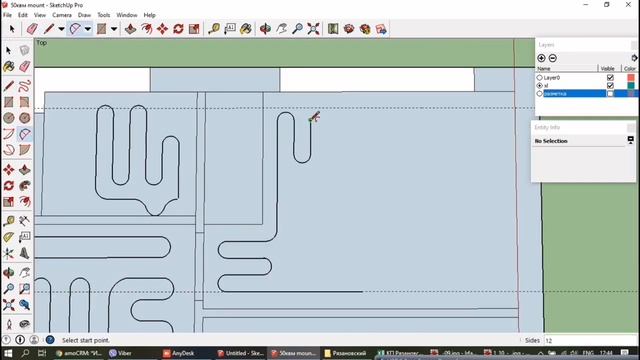Select the Freehand drawing tool

pyautogui.click(x=24, y=86)
